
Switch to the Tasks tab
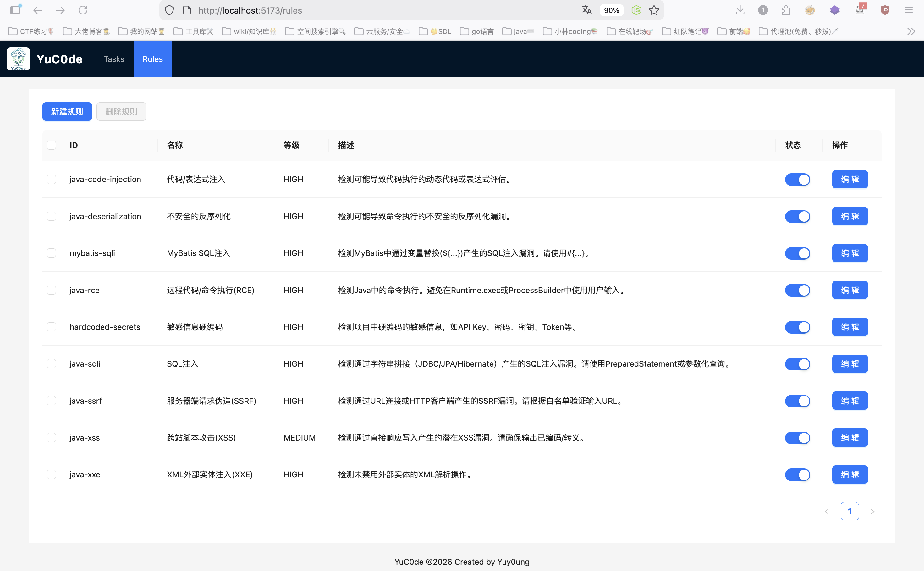(113, 59)
